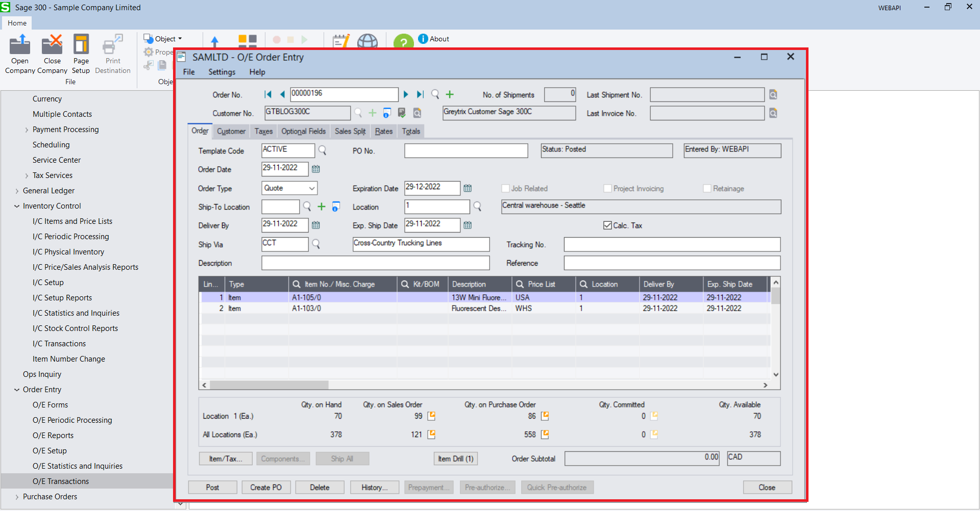Click Item Drill (1) button
The width and height of the screenshot is (980, 511).
pos(456,458)
